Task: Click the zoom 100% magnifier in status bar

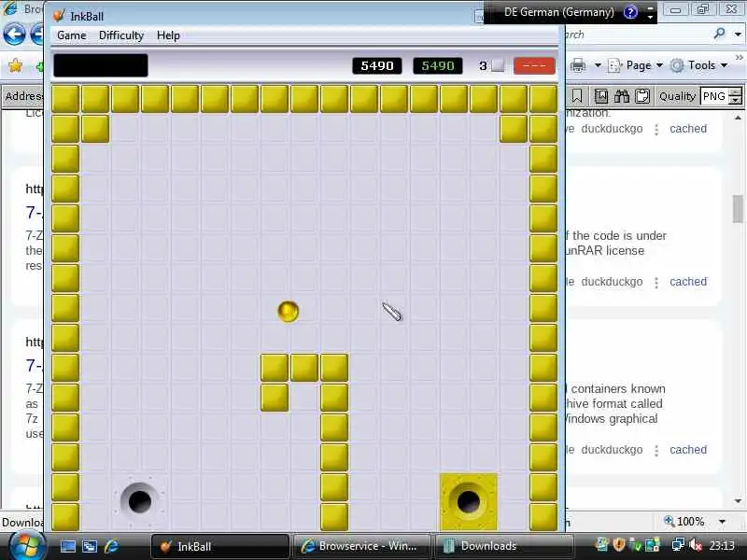Action: (x=669, y=521)
